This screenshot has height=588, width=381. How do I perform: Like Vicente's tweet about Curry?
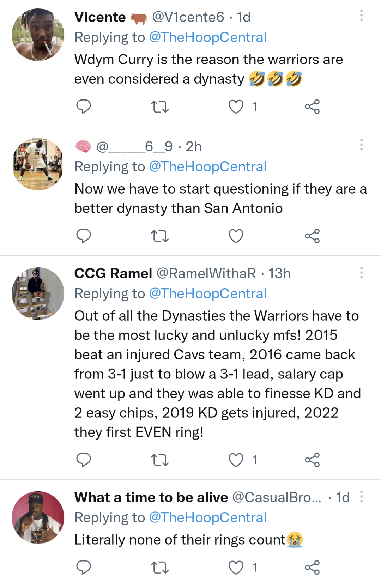click(236, 107)
